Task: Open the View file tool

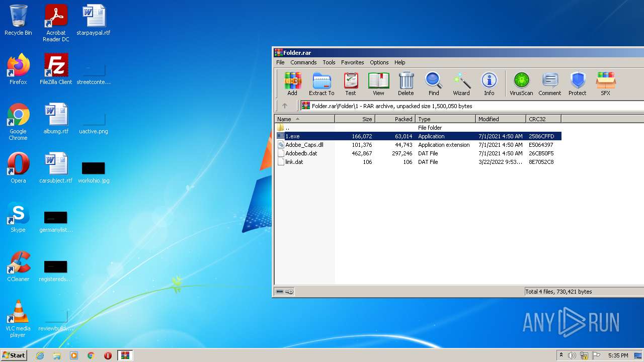Action: coord(378,83)
